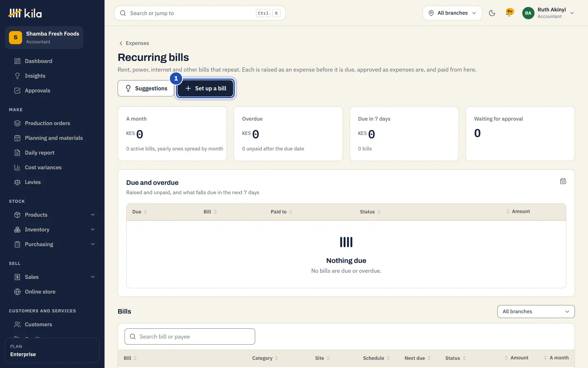
Task: Click the Levies scales icon
Action: click(x=17, y=182)
